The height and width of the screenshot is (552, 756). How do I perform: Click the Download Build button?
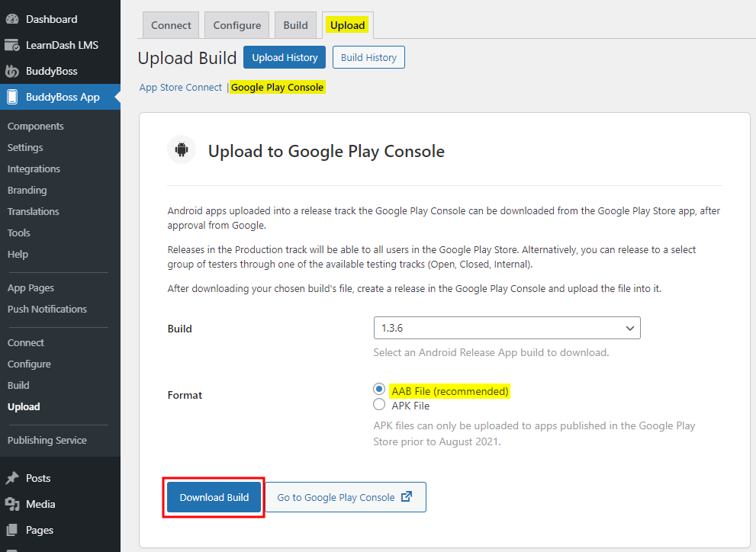[214, 497]
